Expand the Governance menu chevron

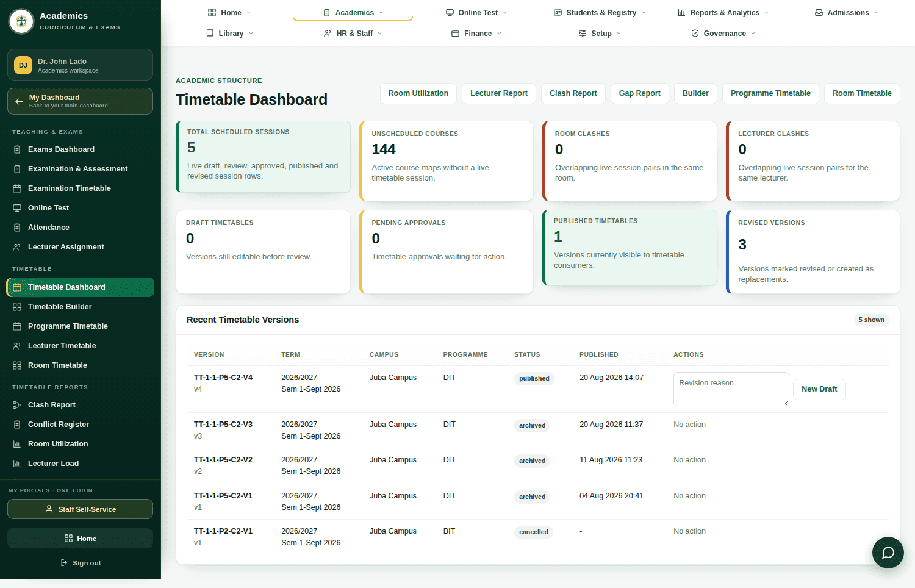tap(753, 34)
